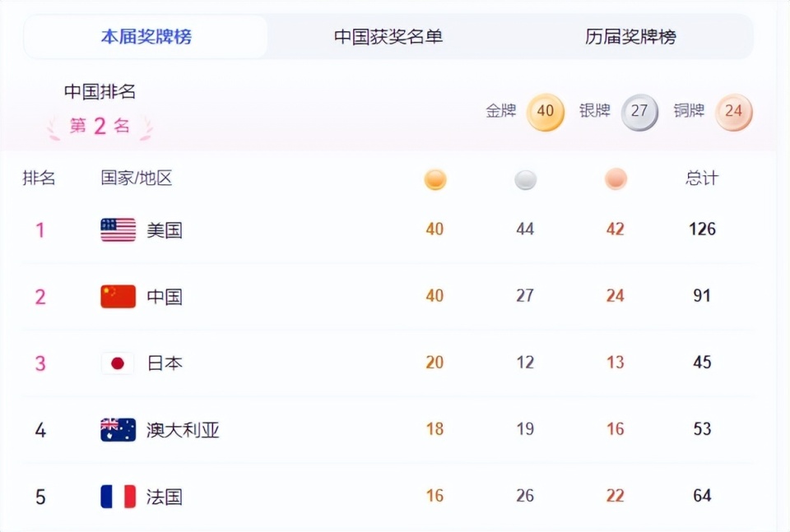Click the France flag icon
The image size is (790, 532).
click(117, 496)
